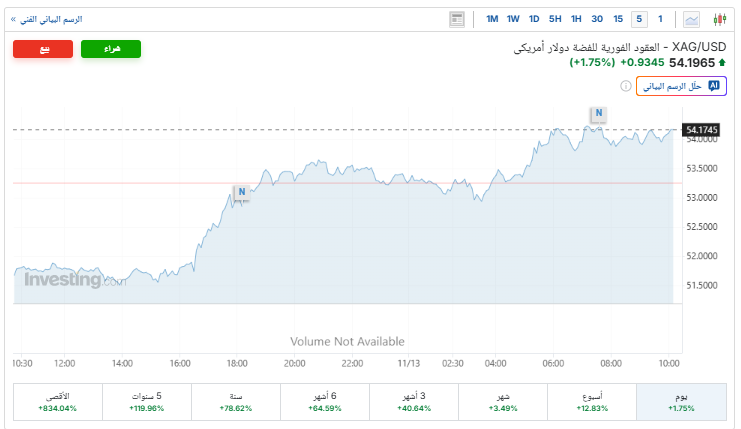Click the 54.1745 current price label
The height and width of the screenshot is (429, 741).
coord(703,130)
